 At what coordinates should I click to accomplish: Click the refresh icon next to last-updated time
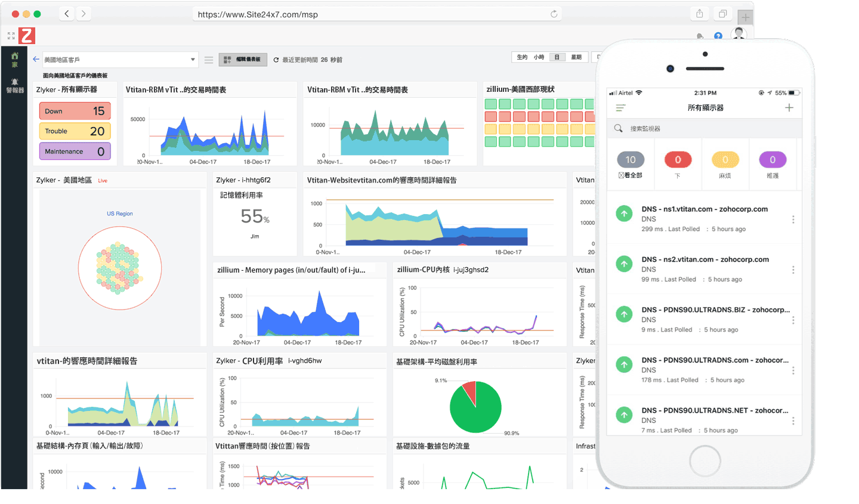click(276, 60)
